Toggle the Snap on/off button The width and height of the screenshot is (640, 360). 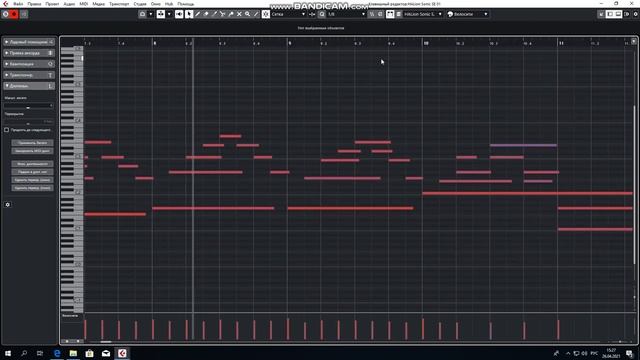(x=266, y=14)
